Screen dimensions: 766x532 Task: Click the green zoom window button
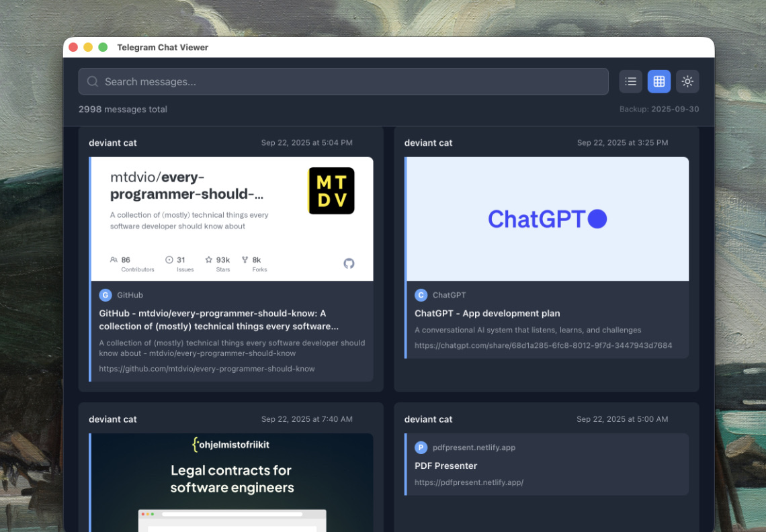click(x=103, y=47)
